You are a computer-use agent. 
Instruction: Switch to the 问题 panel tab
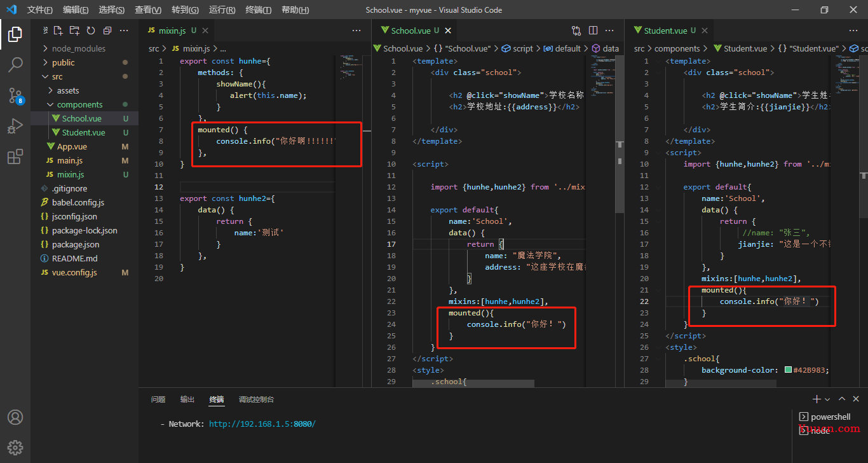click(158, 399)
